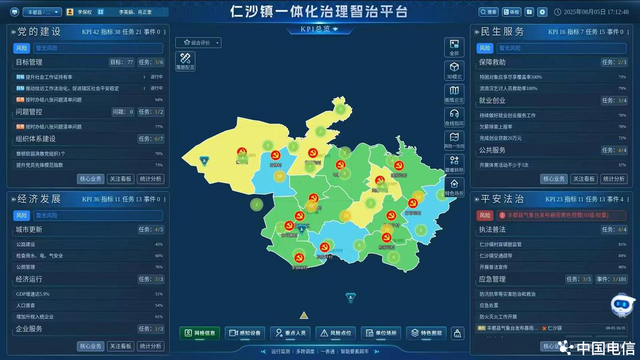Click the header button right of 搜索
The image size is (640, 360).
tap(512, 12)
